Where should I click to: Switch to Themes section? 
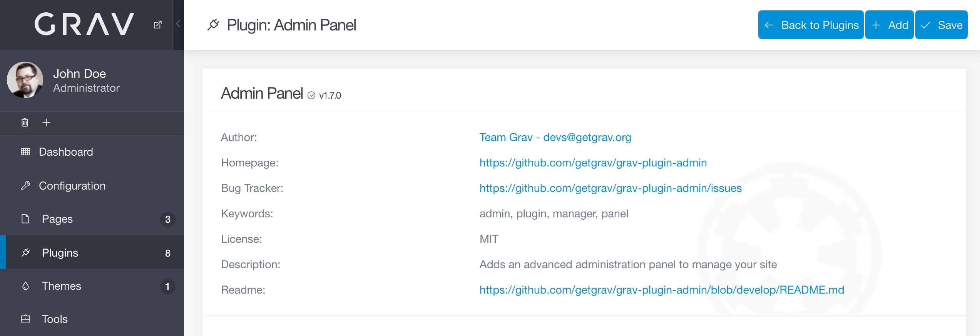pyautogui.click(x=62, y=286)
